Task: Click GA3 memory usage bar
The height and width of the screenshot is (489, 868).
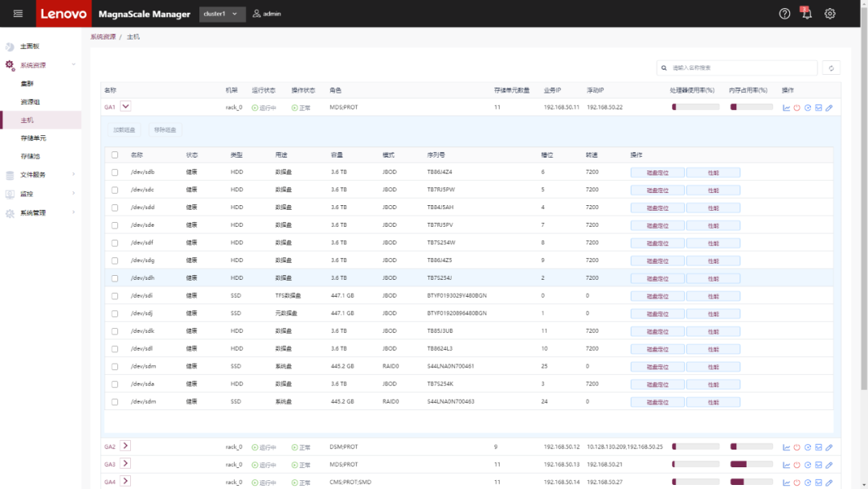Action: (x=751, y=464)
